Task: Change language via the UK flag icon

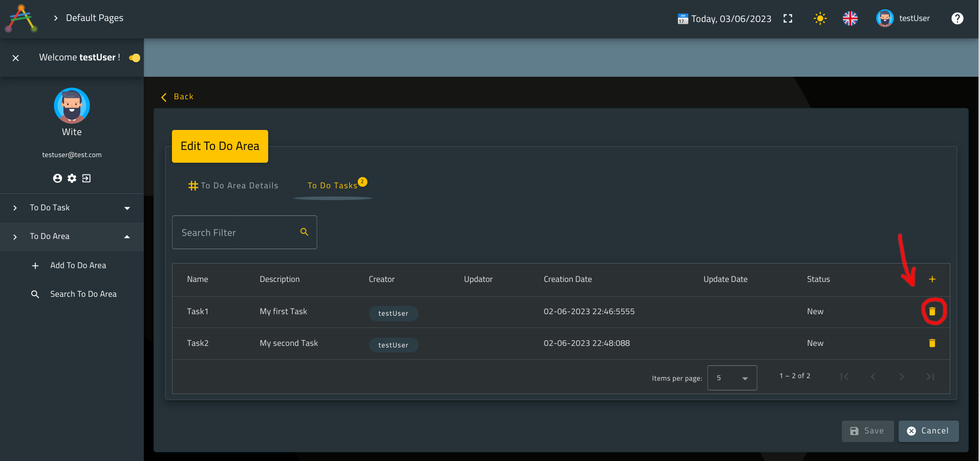Action: tap(850, 18)
